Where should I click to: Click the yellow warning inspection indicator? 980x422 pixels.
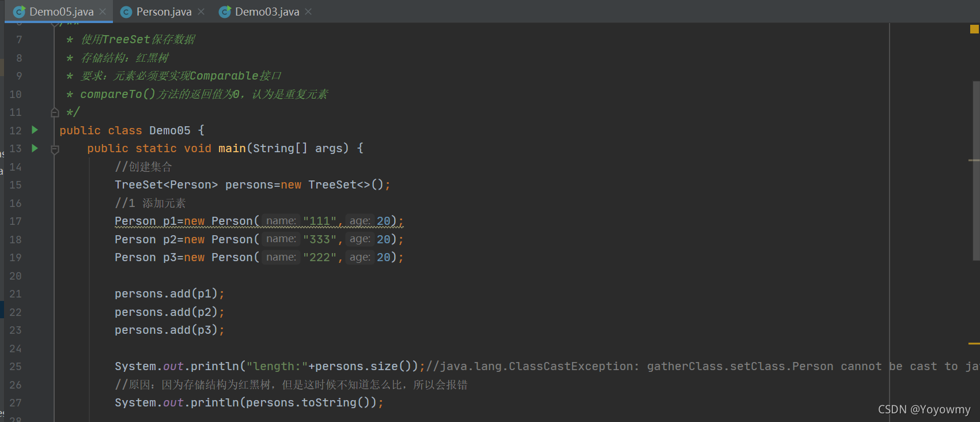click(974, 29)
